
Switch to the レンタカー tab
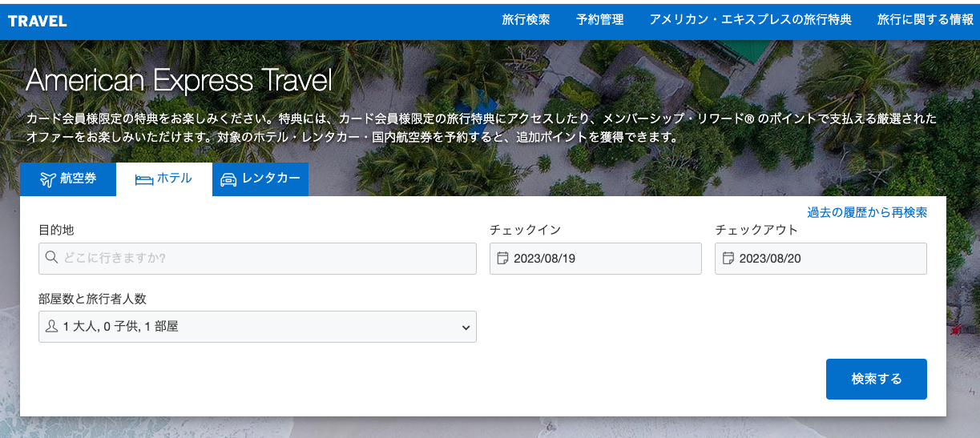coord(260,179)
